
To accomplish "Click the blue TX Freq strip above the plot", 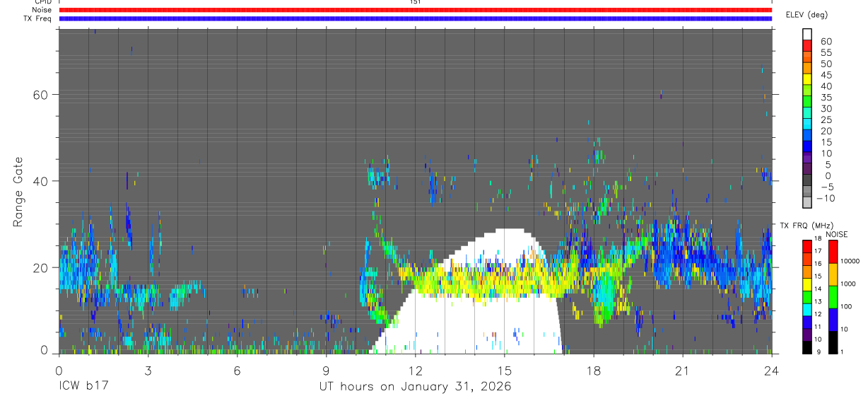I will (x=416, y=18).
